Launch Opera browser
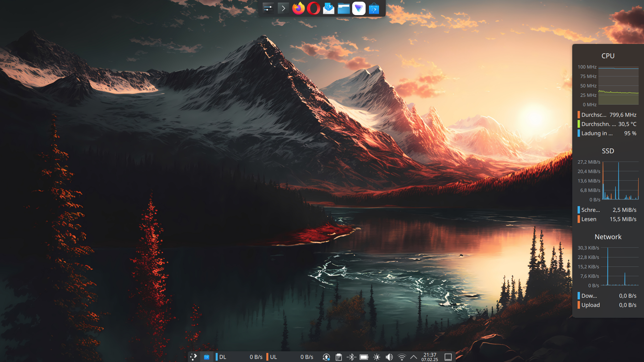Viewport: 644px width, 362px height. pyautogui.click(x=314, y=8)
